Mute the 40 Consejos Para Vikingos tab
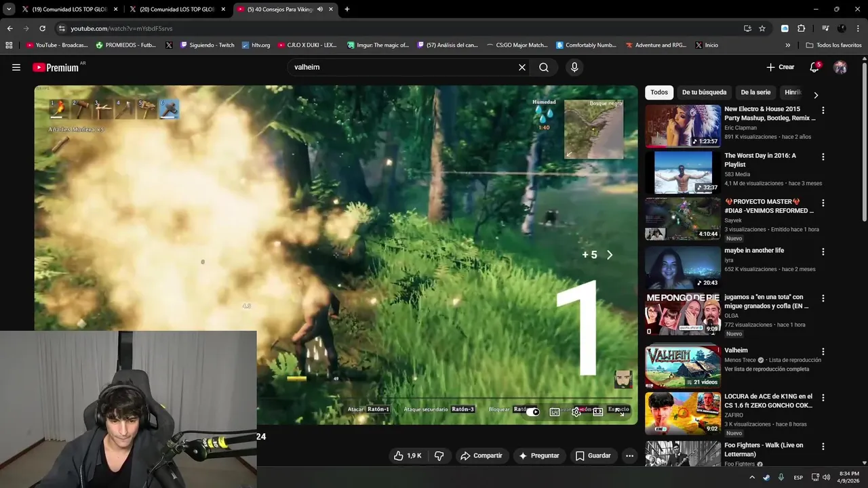Screen dimensions: 868x488 [x=319, y=9]
